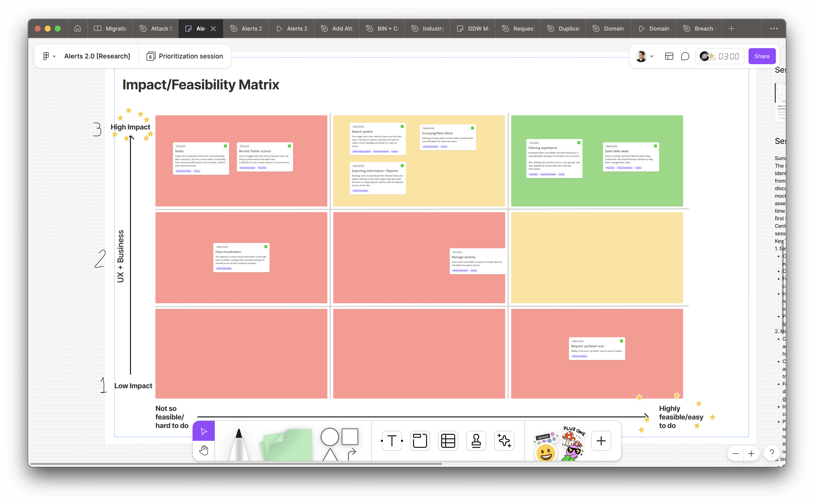
Task: Choose the Text tool
Action: (x=392, y=441)
